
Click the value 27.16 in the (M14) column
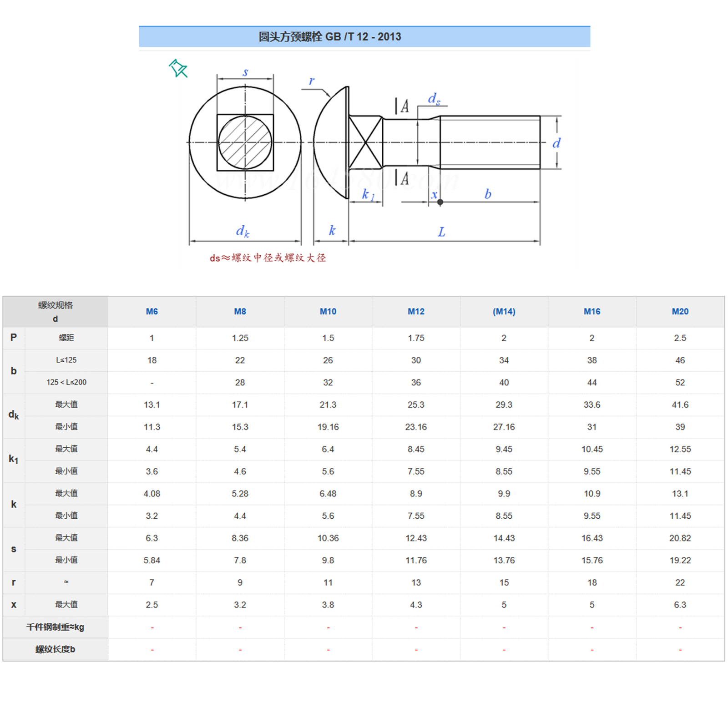504,427
